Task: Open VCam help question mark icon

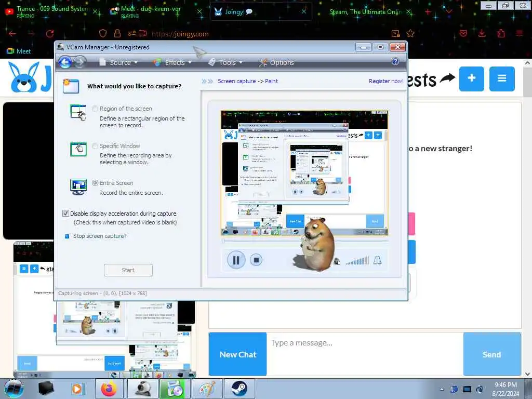Action: point(395,61)
